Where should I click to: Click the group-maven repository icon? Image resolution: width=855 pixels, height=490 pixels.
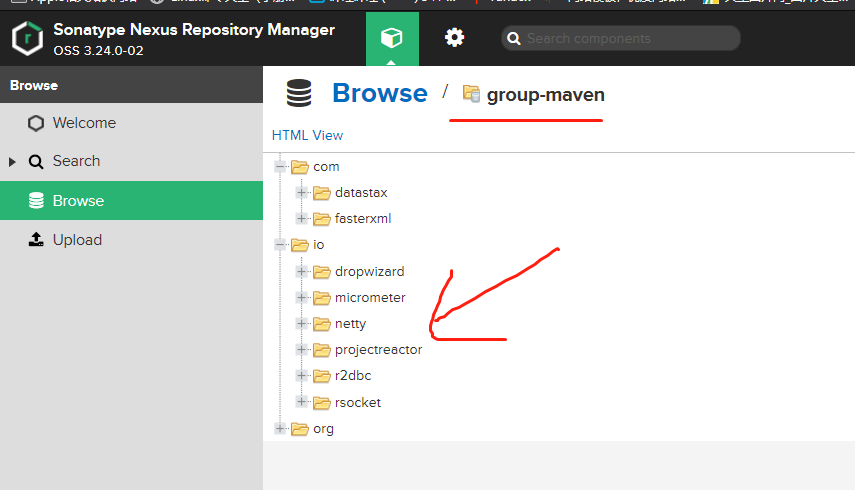point(471,94)
